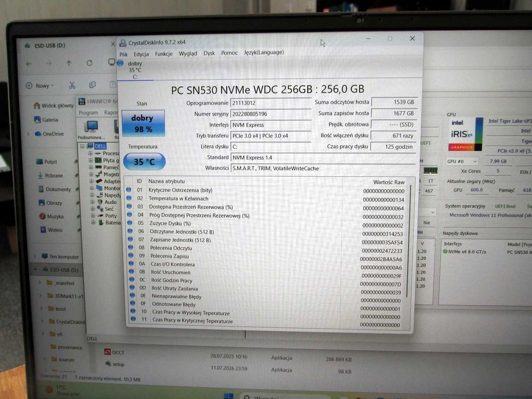Open Obrazy quick access folder
Viewport: 532px width, 399px height.
50,203
